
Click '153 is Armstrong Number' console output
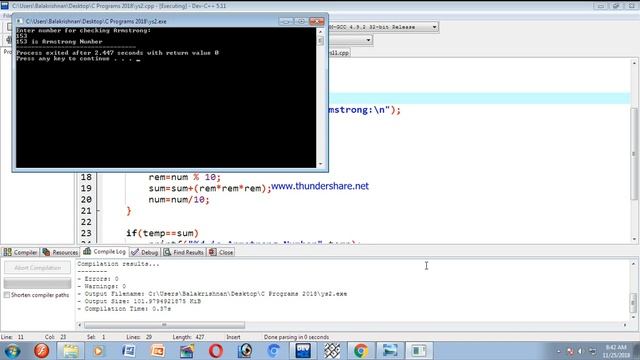click(x=59, y=42)
